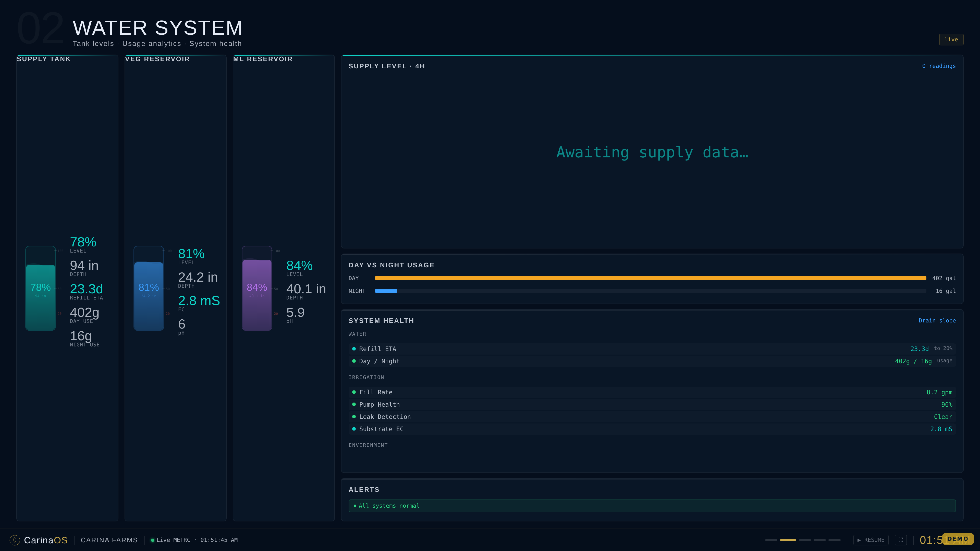The image size is (980, 551).
Task: Click the Supply Tank level gauge
Action: click(x=41, y=288)
